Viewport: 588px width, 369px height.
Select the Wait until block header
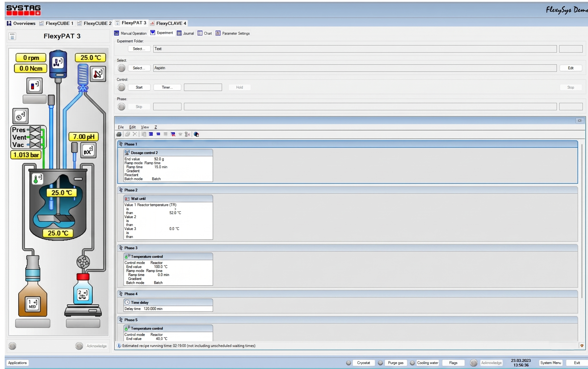[168, 199]
